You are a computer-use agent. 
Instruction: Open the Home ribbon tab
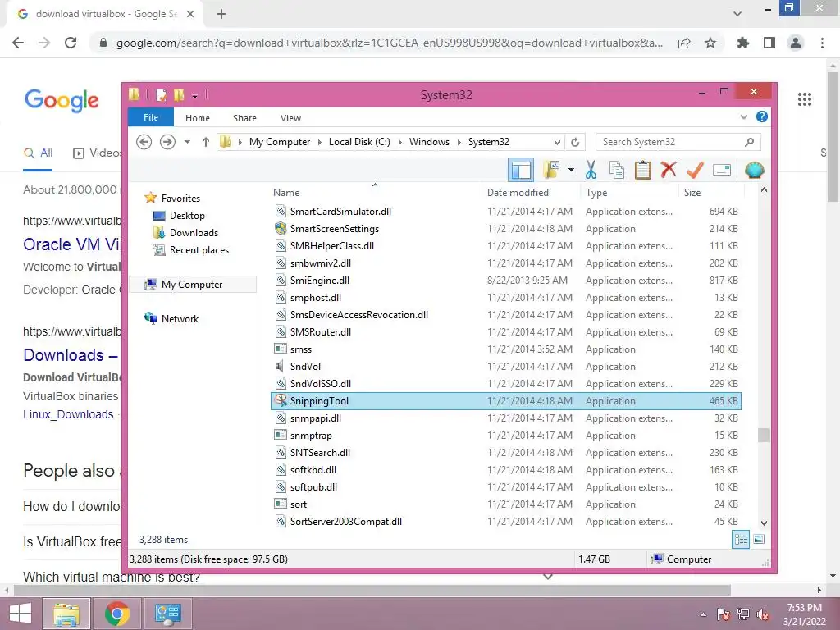click(x=198, y=118)
